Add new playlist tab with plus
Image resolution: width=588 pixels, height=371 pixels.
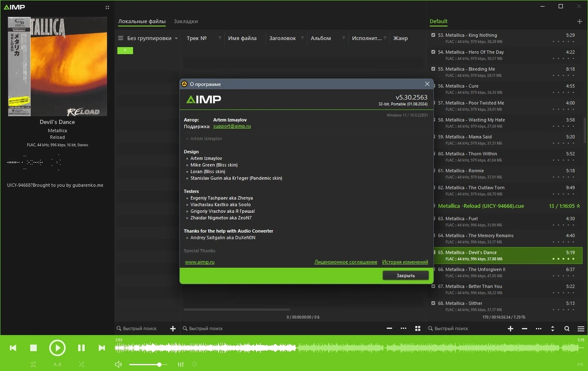tap(580, 22)
